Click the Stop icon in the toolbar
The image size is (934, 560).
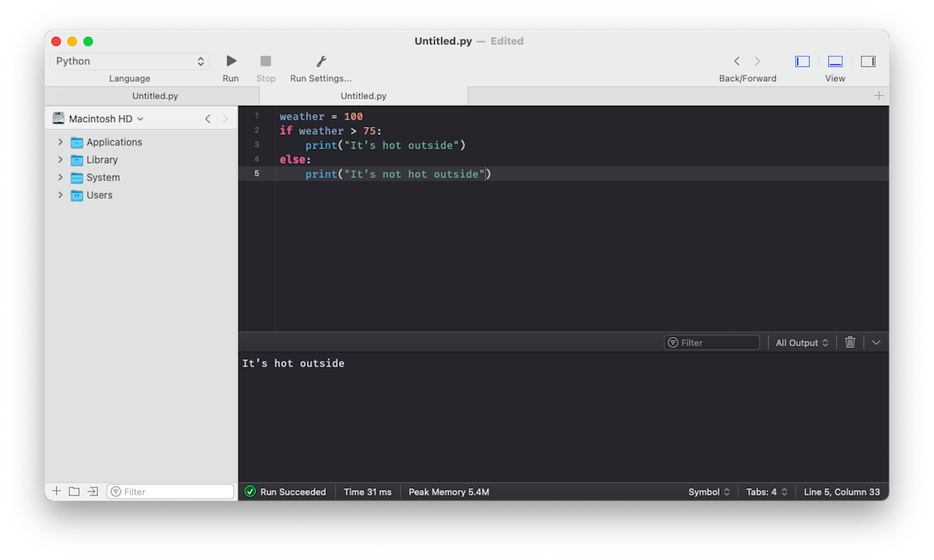265,61
